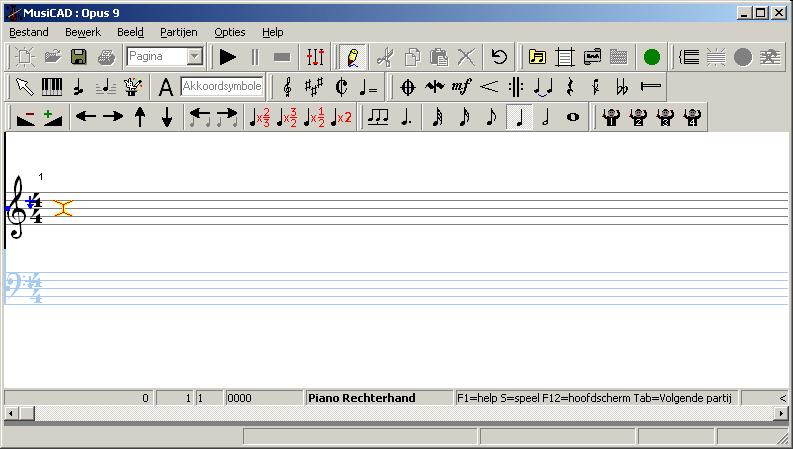The height and width of the screenshot is (449, 793).
Task: Insert a crescendo hairpin
Action: pos(489,87)
